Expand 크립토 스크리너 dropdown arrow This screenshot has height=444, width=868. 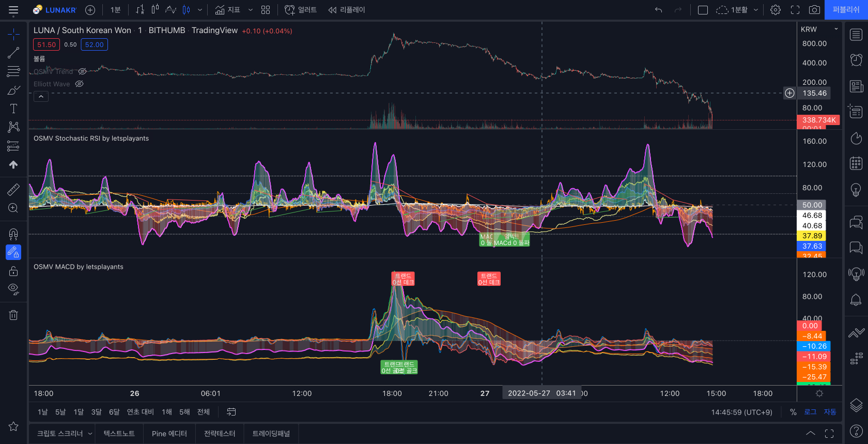(90, 434)
